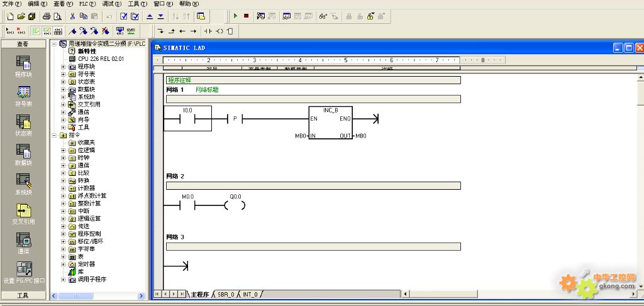The width and height of the screenshot is (644, 306).
Task: Expand the 计数器 instruction folder
Action: pos(64,188)
